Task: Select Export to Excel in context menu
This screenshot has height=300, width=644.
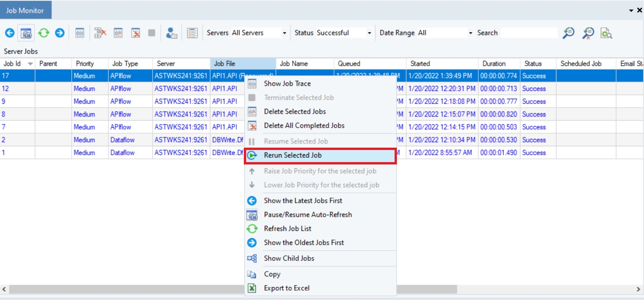Action: (286, 288)
